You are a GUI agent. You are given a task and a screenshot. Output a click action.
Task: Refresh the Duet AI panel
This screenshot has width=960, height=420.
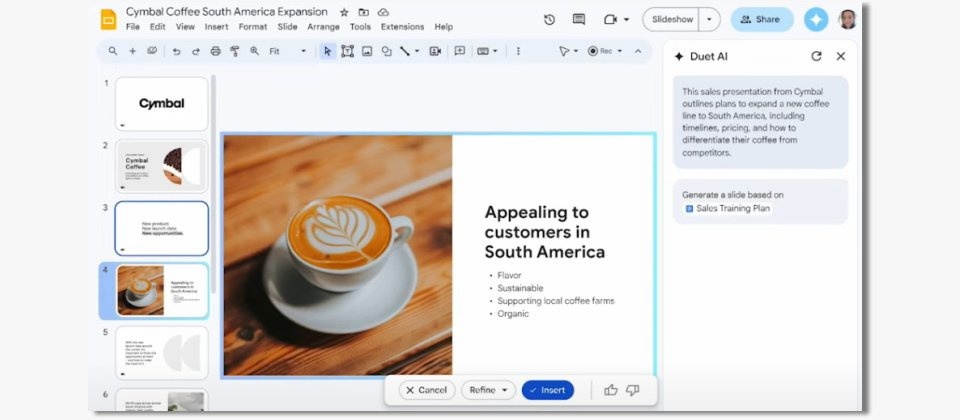point(816,57)
